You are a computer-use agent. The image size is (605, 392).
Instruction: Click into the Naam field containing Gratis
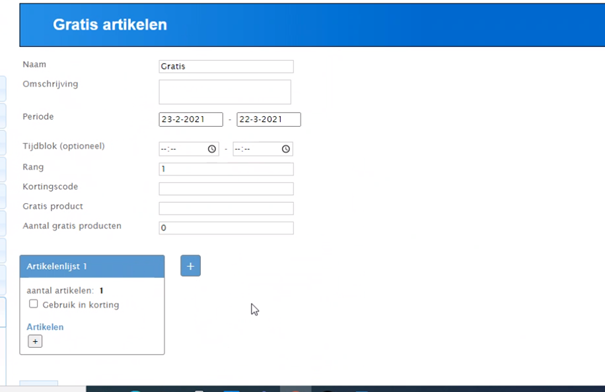(x=226, y=66)
